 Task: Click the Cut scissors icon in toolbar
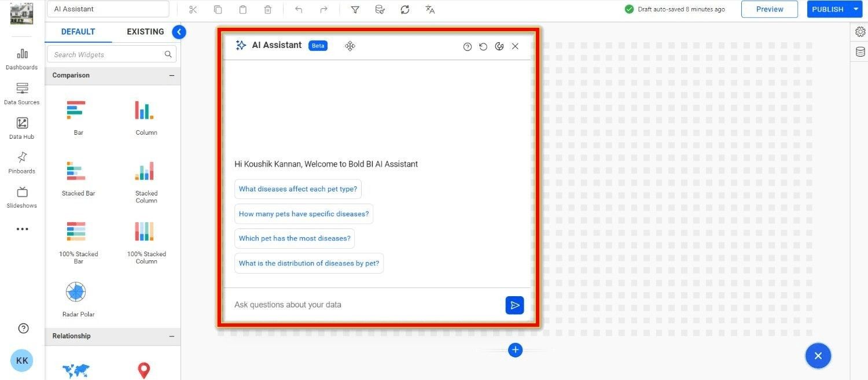(x=193, y=9)
